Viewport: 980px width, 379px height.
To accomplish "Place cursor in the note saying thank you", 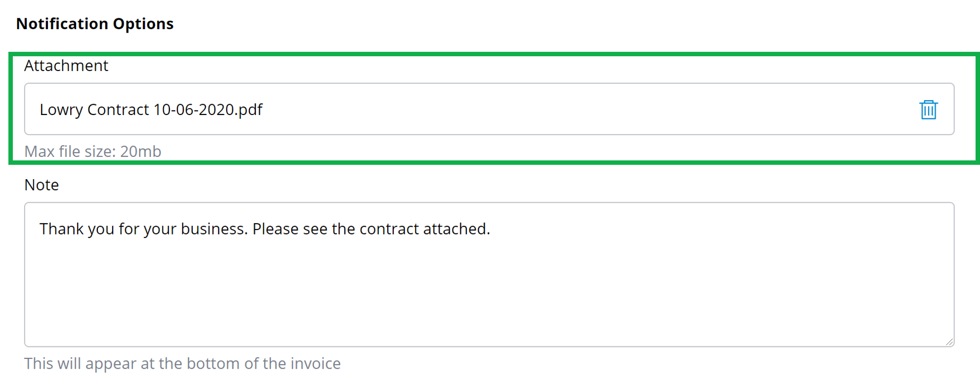I will pos(266,228).
